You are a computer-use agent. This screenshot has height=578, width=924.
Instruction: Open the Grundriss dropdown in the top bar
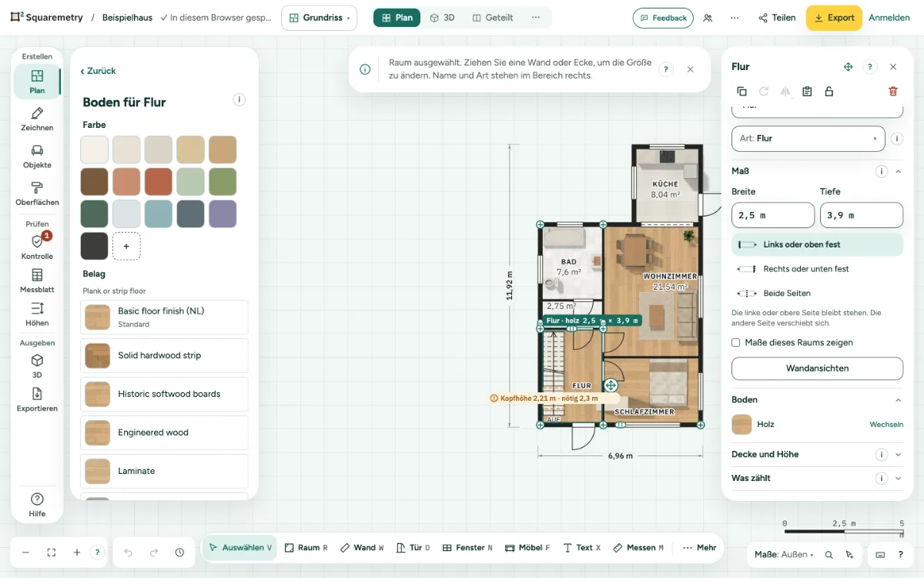click(x=319, y=18)
